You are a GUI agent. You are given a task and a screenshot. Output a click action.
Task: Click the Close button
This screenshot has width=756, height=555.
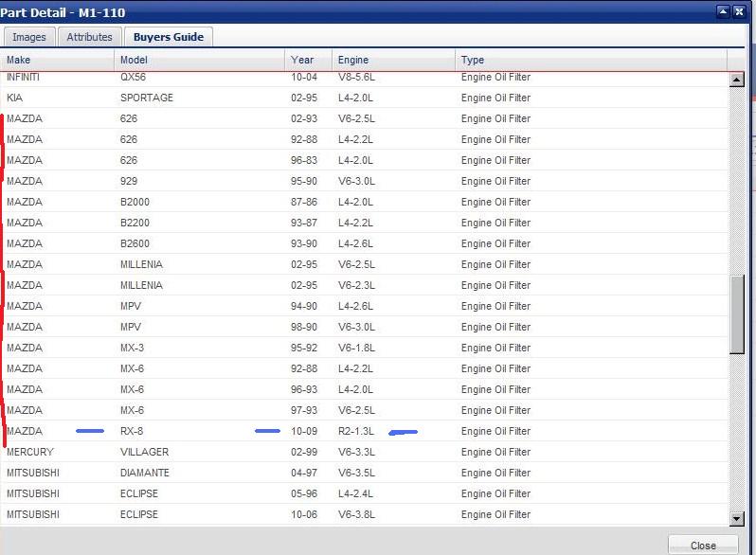pos(703,546)
